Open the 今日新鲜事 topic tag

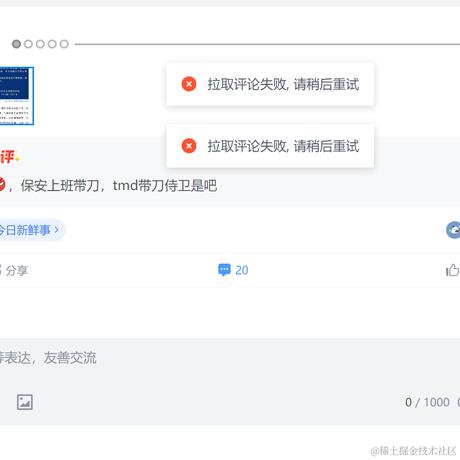[x=32, y=230]
